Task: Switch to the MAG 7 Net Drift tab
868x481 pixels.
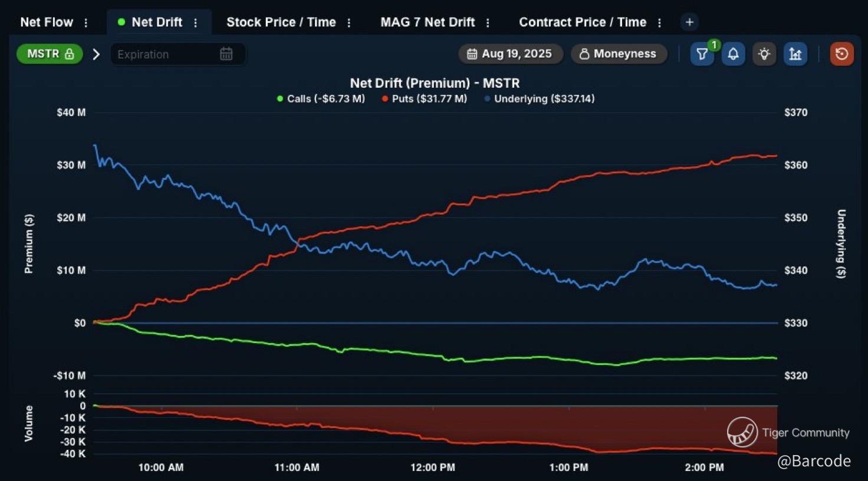Action: coord(428,22)
